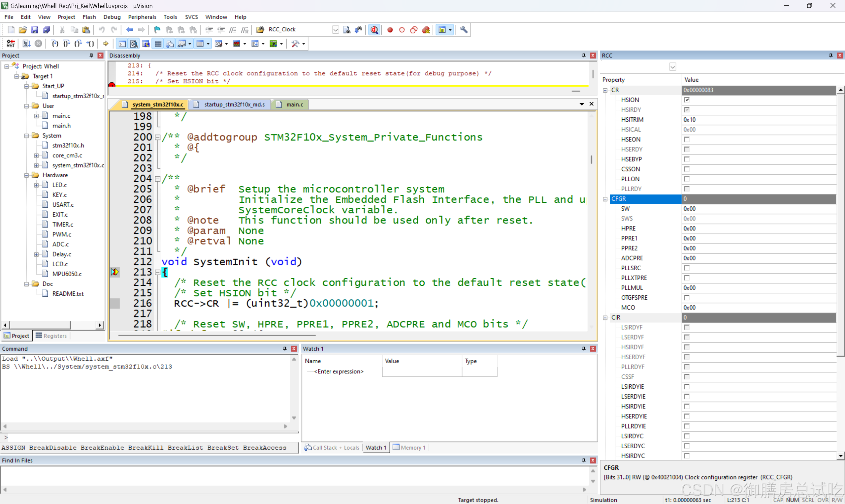
Task: Collapse the CR register group
Action: pyautogui.click(x=605, y=90)
